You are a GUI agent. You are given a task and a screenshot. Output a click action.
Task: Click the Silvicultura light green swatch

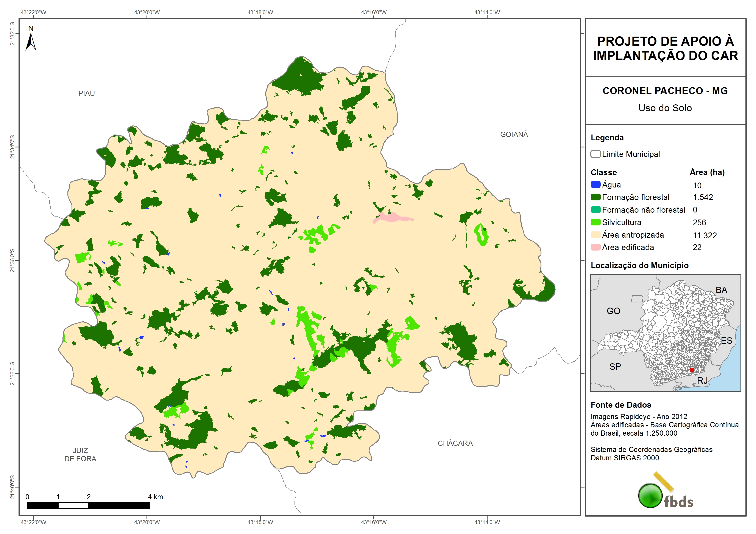pos(595,222)
